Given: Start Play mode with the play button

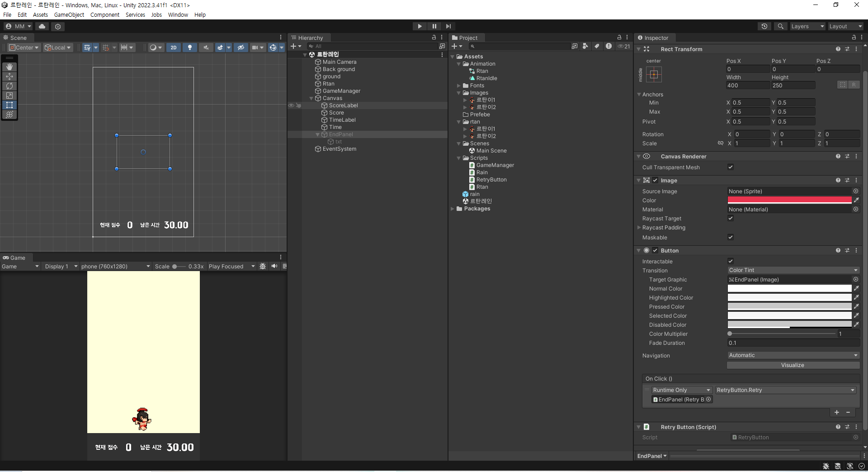Looking at the screenshot, I should [x=420, y=26].
